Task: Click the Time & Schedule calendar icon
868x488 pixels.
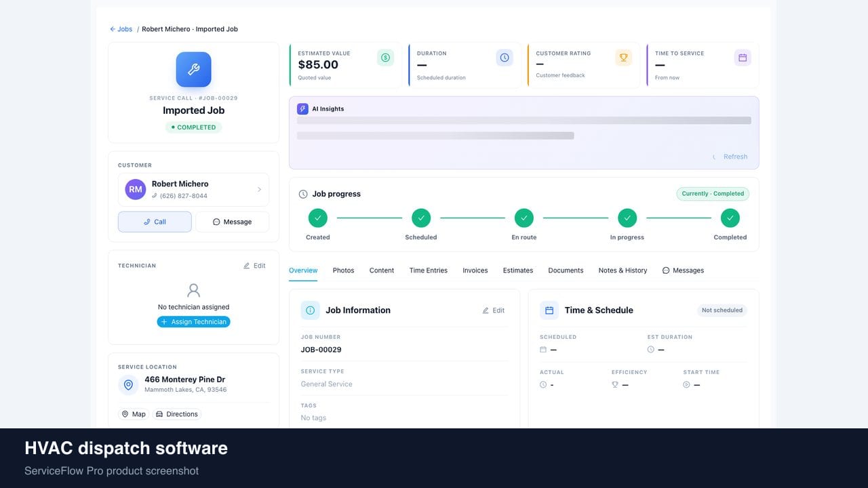Action: (x=549, y=310)
